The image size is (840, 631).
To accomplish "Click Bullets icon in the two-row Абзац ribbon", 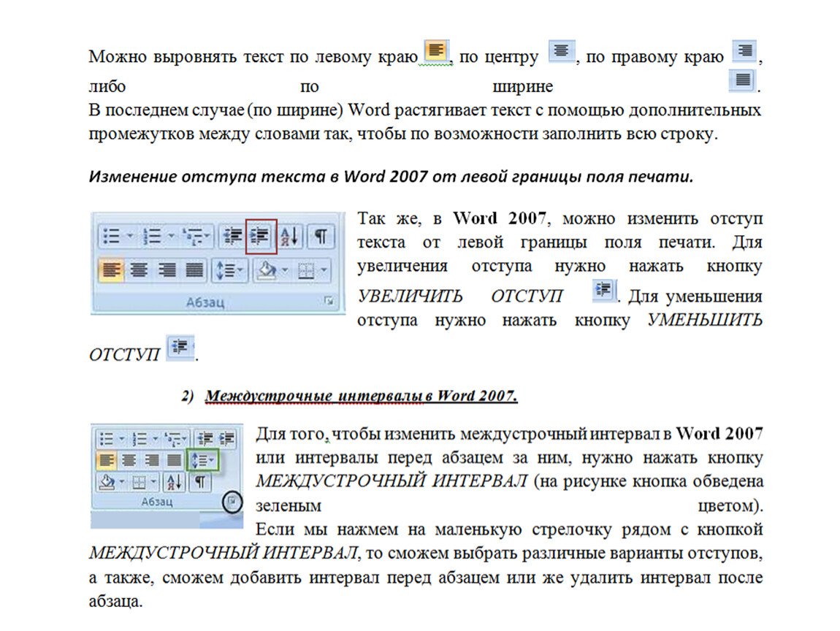I will [x=111, y=236].
